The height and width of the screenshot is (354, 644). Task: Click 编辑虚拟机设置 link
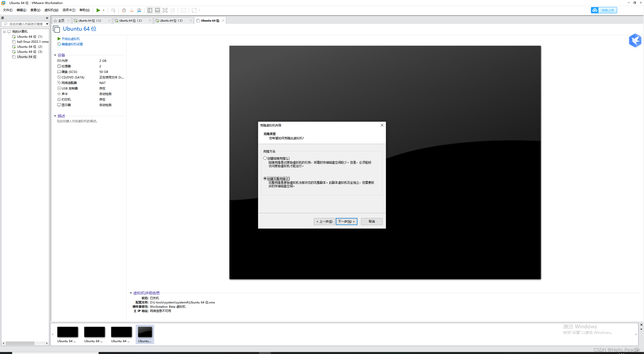click(x=72, y=44)
